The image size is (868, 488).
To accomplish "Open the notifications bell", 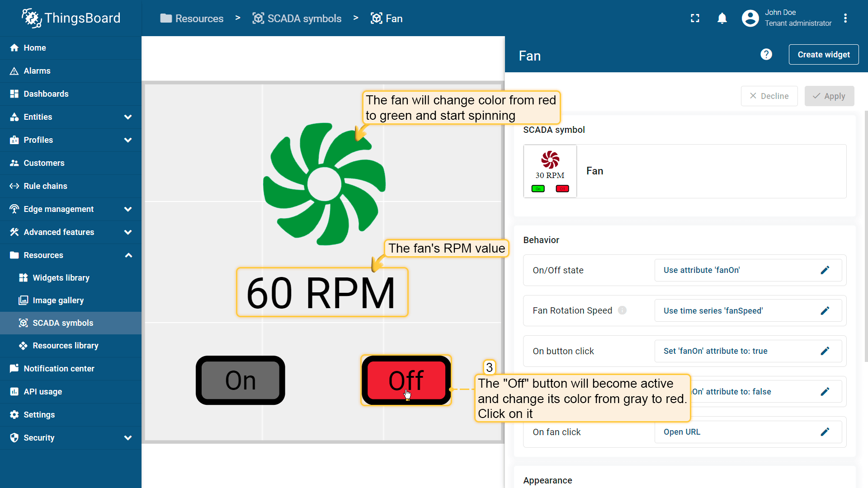I will tap(722, 18).
